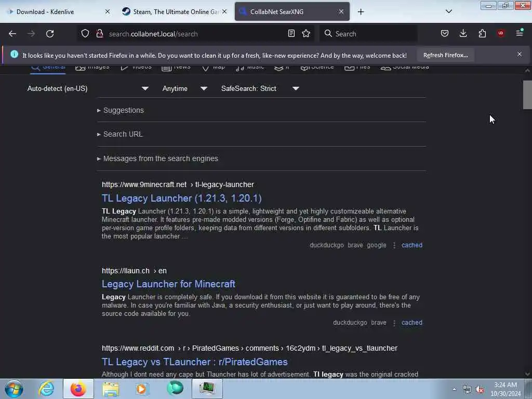Open Legacy Launcher for Minecraft link

tap(168, 284)
